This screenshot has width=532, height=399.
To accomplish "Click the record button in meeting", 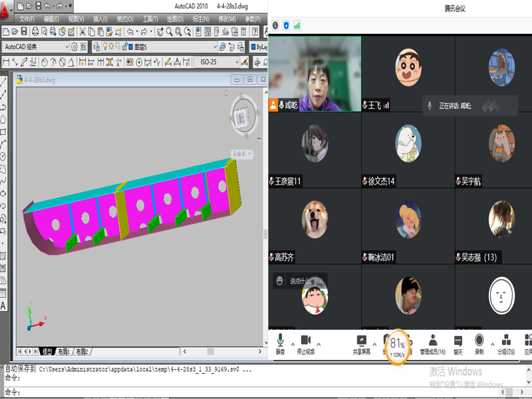I will pos(479,343).
